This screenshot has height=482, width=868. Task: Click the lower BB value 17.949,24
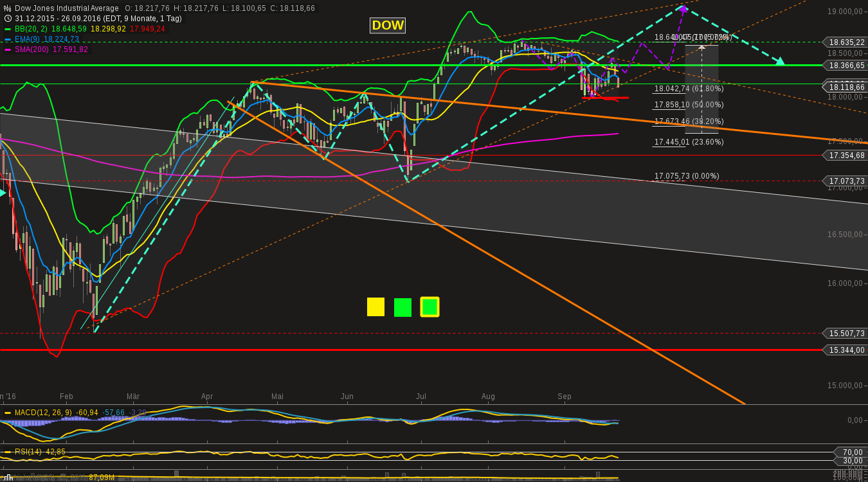[147, 29]
